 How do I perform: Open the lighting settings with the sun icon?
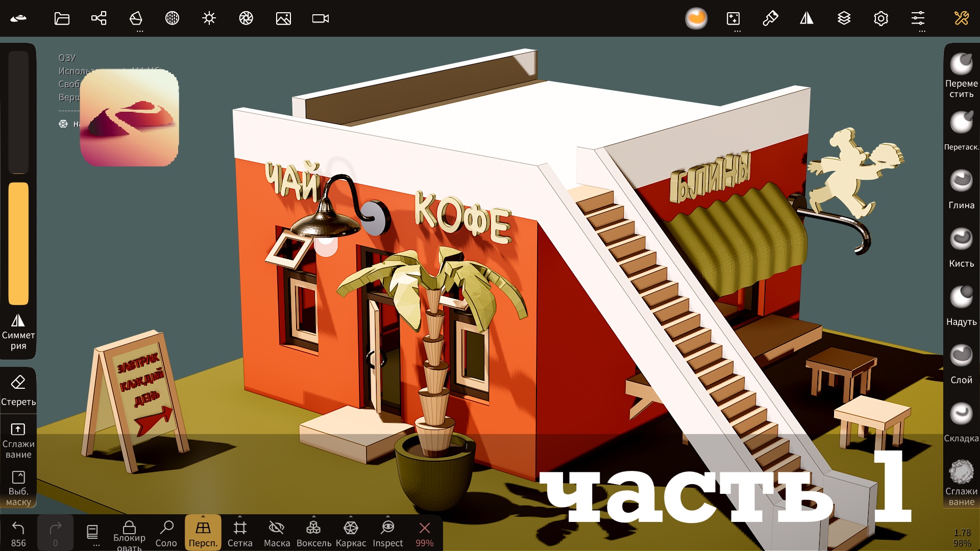tap(209, 19)
